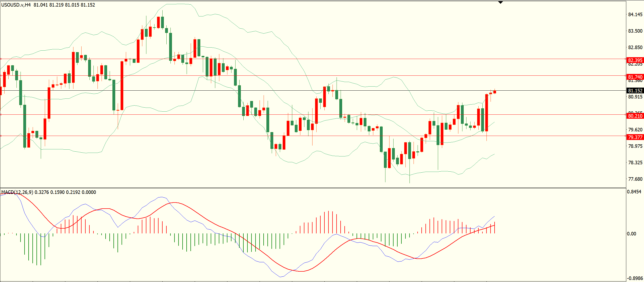Select left-end handle of the 80.210 horizontal line
This screenshot has height=282, width=644.
point(1,115)
